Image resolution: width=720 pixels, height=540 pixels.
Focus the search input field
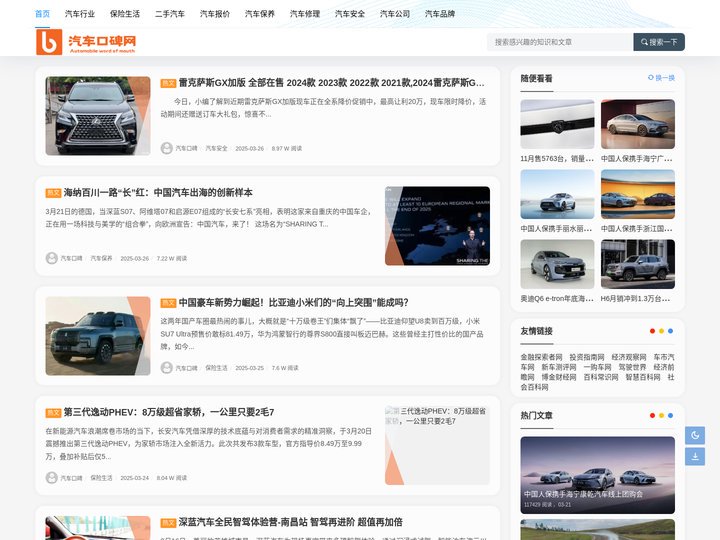(x=560, y=42)
